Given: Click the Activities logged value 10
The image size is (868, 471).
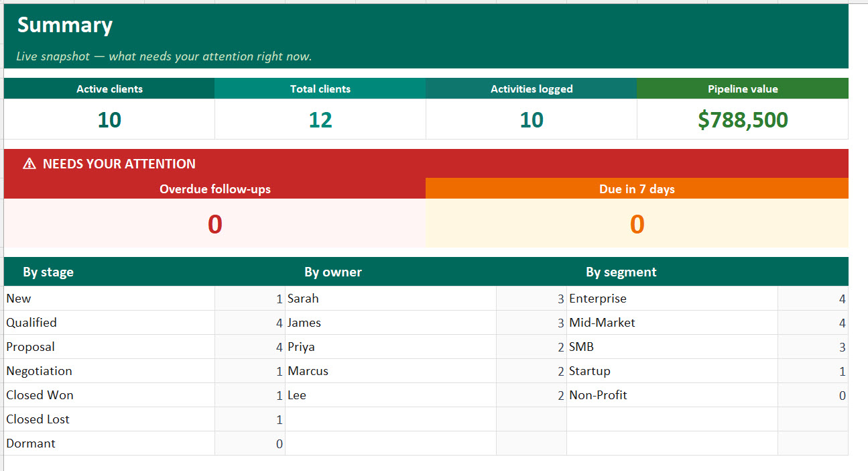Looking at the screenshot, I should coord(532,119).
